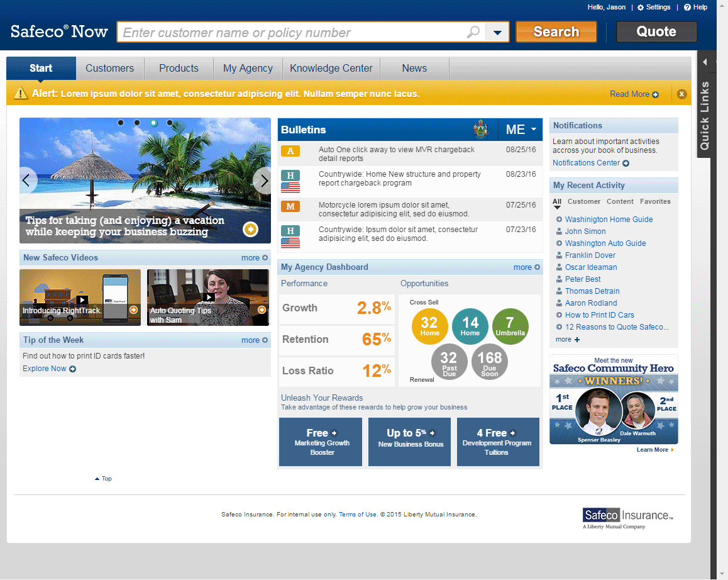The image size is (728, 580).
Task: Filter recent activity by Customer
Action: [583, 202]
